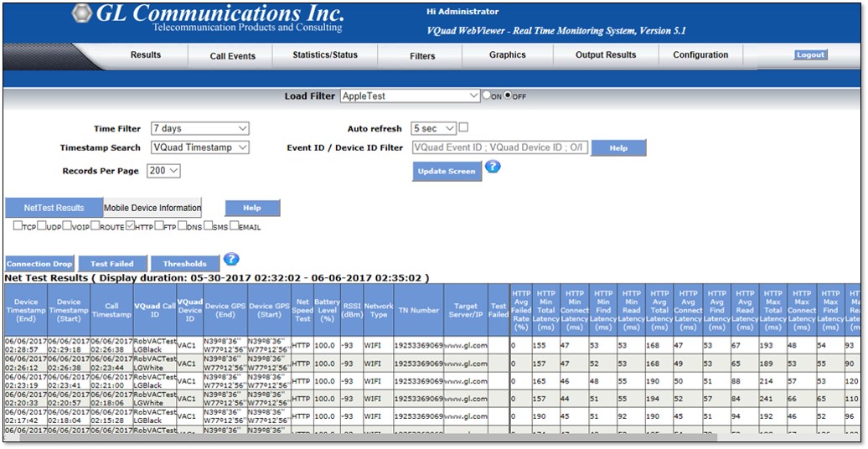Viewport: 868px width, 449px height.
Task: Enable the ROUTE test checkbox
Action: 96,225
